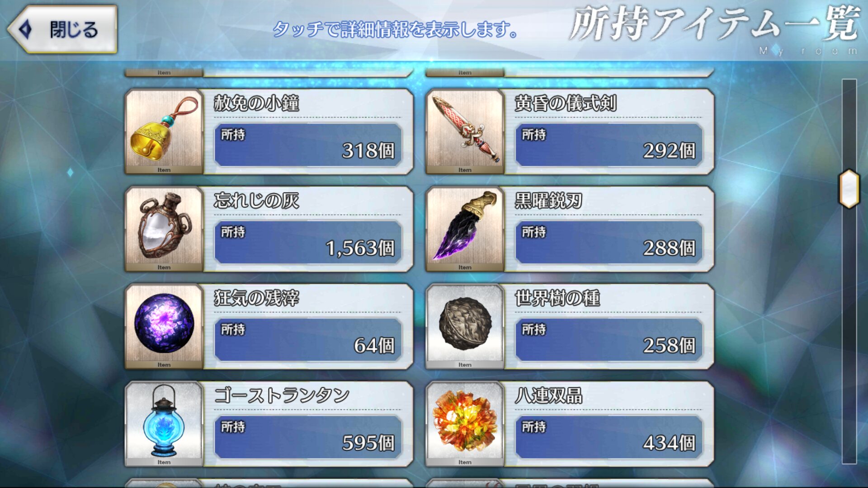The width and height of the screenshot is (868, 488).
Task: Click the scrollbar handle on the right
Action: (x=849, y=188)
